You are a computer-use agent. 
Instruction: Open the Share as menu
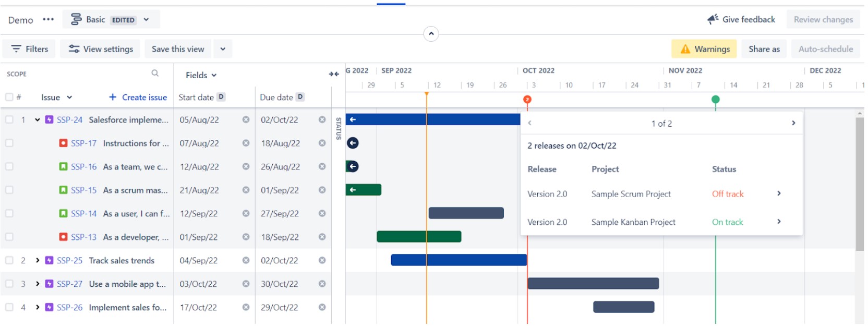coord(764,49)
